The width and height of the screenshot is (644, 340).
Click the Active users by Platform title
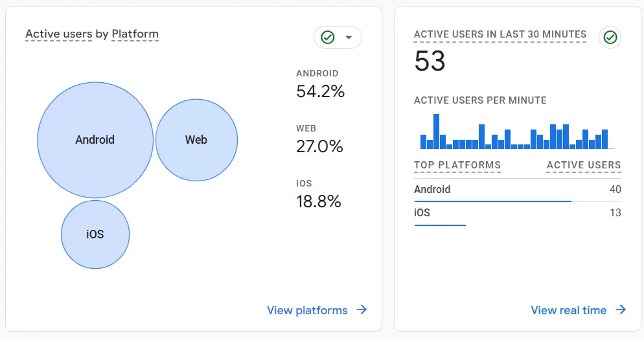(92, 34)
